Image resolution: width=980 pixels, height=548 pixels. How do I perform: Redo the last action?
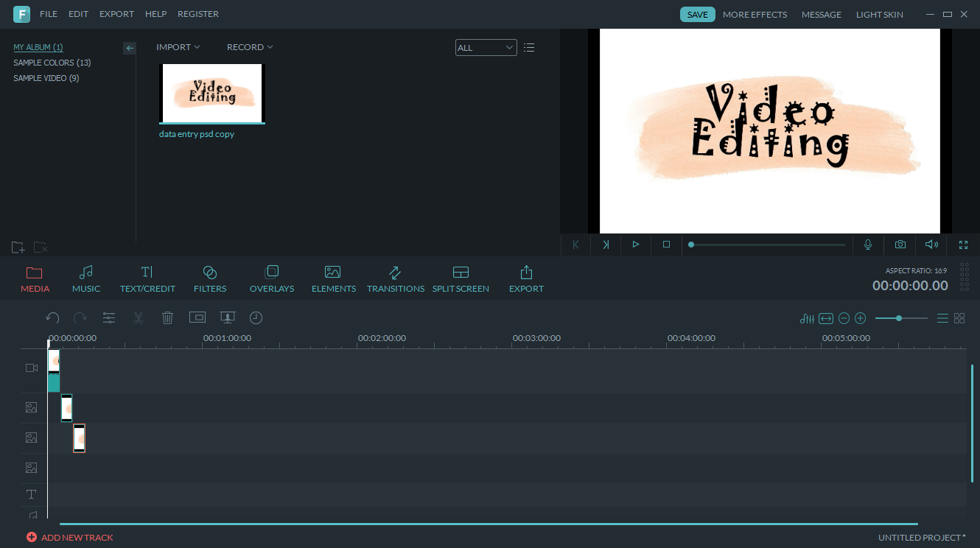[80, 318]
